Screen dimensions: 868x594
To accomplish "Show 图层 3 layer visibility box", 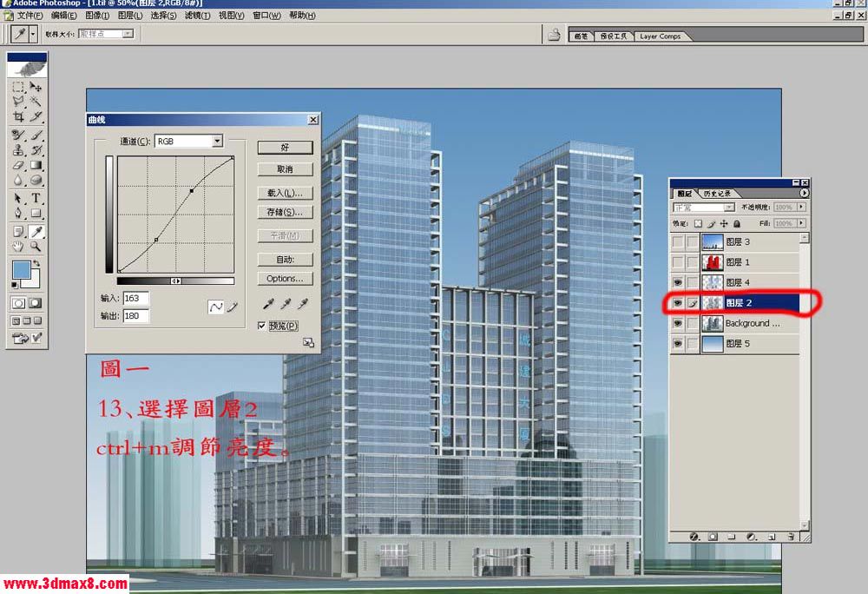I will (x=678, y=242).
